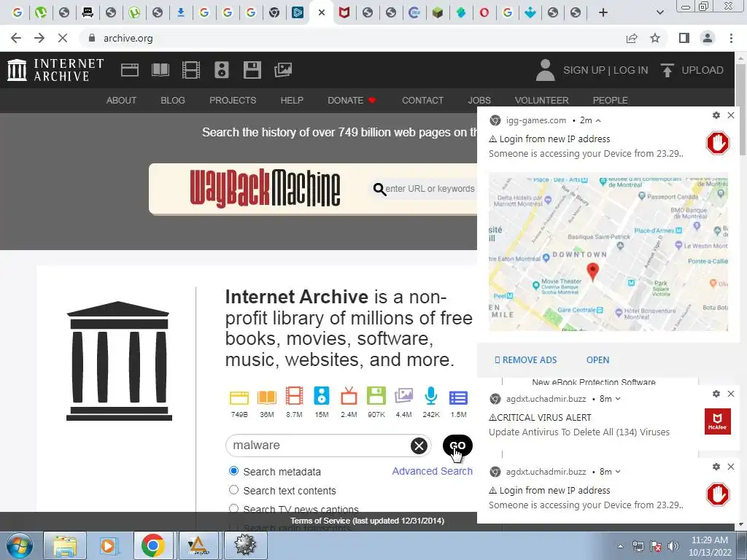Switch to the McAfee browser tab
747x560 pixels.
(x=344, y=12)
